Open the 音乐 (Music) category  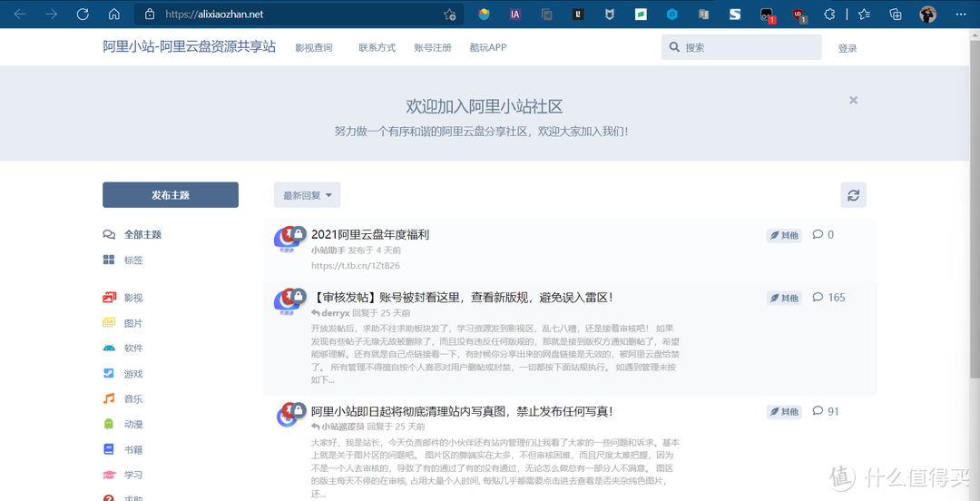click(x=132, y=399)
